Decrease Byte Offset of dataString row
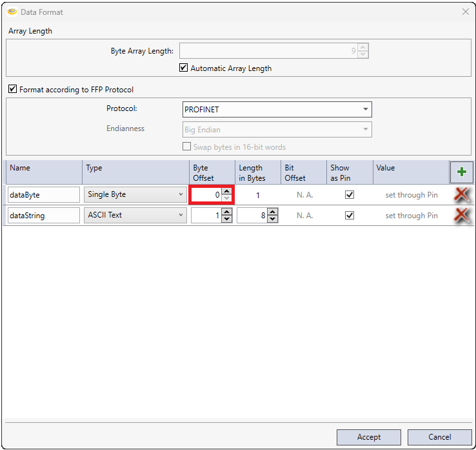 point(226,219)
